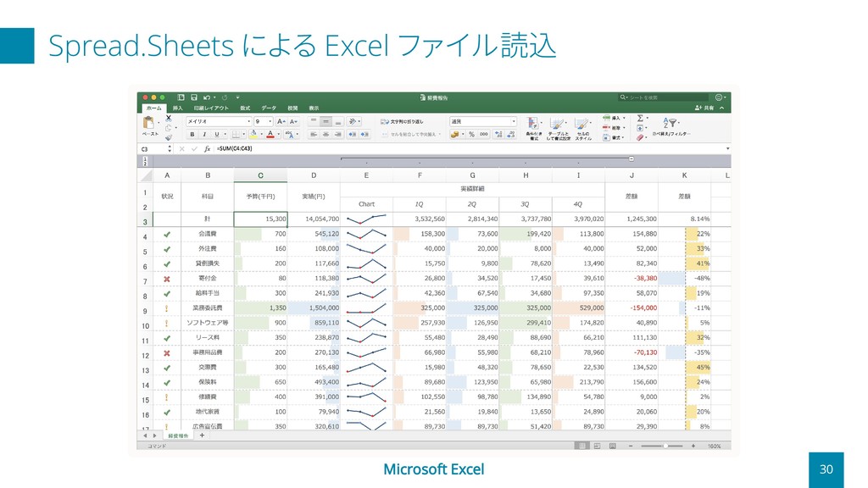Screen dimensions: 868x488
Task: Click the fill color paint bucket swatch
Action: tap(253, 135)
